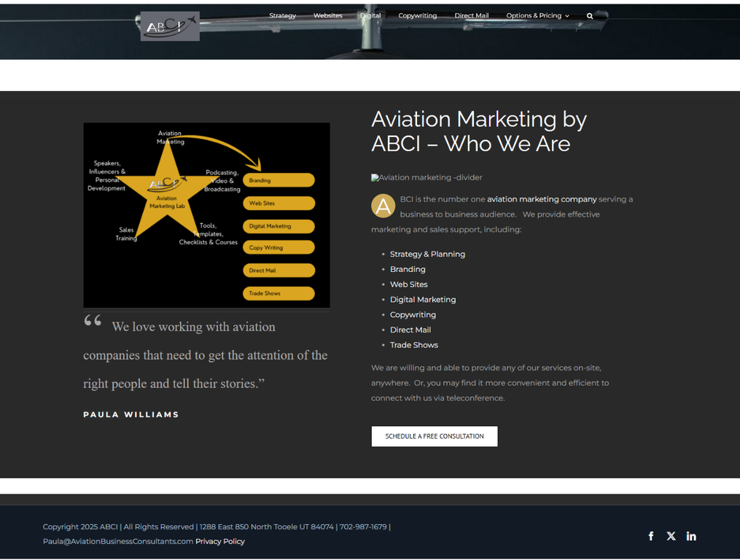Click the broken Aviation marketing divider image
The height and width of the screenshot is (560, 740).
click(x=427, y=177)
